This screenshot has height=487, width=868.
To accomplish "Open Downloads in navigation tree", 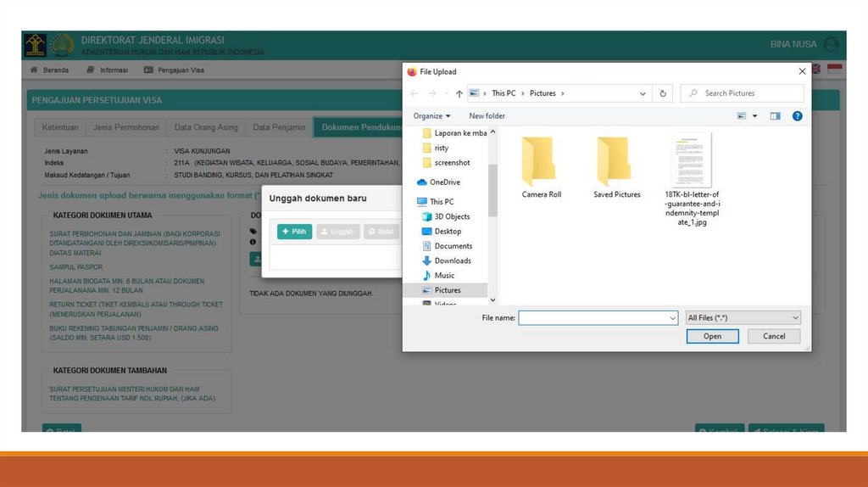I will [x=447, y=260].
